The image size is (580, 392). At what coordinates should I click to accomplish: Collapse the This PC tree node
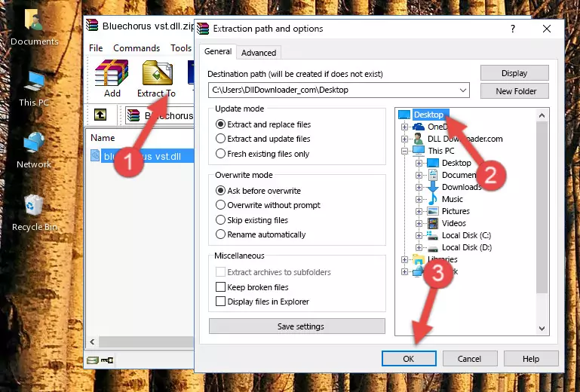(405, 151)
